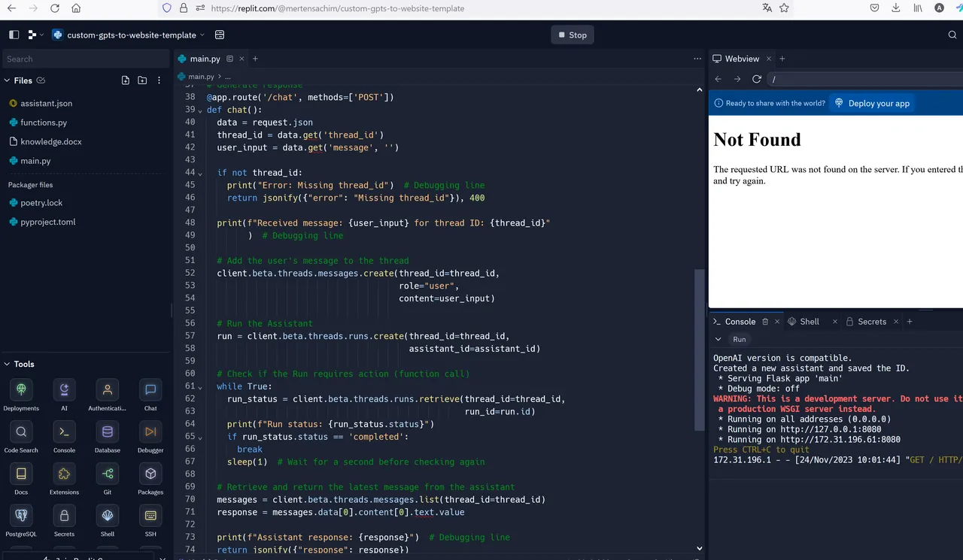Click the editor vertical scrollbar
963x560 pixels.
click(700, 351)
